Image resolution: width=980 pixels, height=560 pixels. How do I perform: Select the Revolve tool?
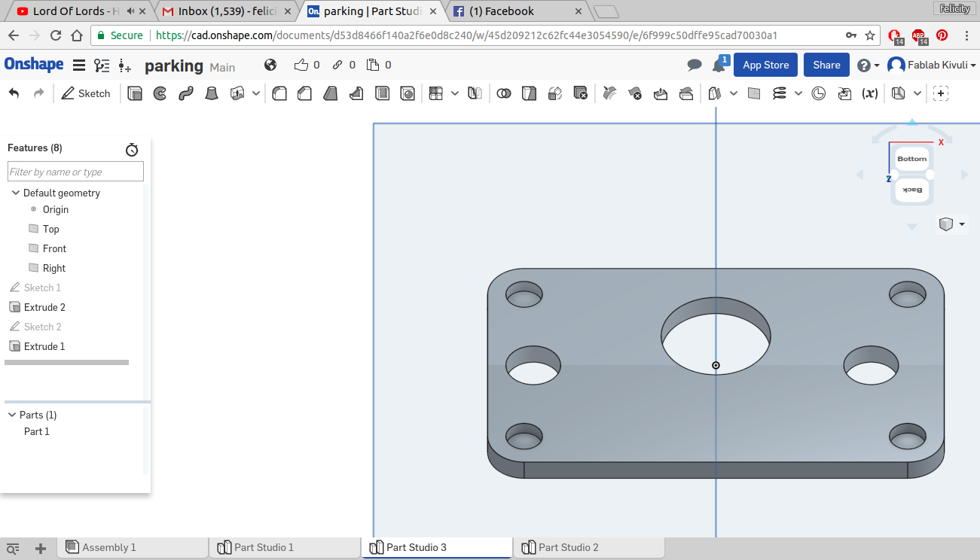coord(160,93)
